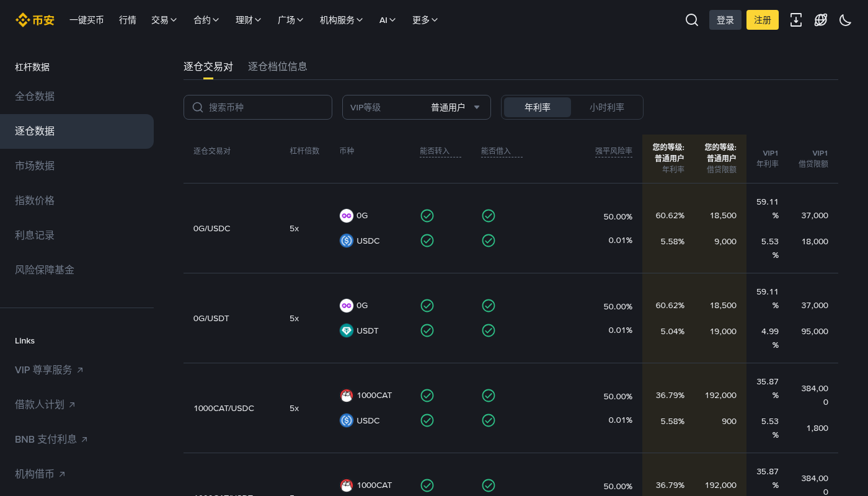This screenshot has width=868, height=496.
Task: Expand the 广场 menu
Action: pyautogui.click(x=291, y=20)
